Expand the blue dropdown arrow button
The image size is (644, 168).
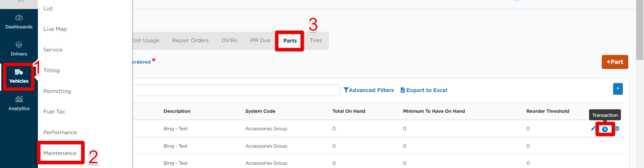pyautogui.click(x=618, y=89)
